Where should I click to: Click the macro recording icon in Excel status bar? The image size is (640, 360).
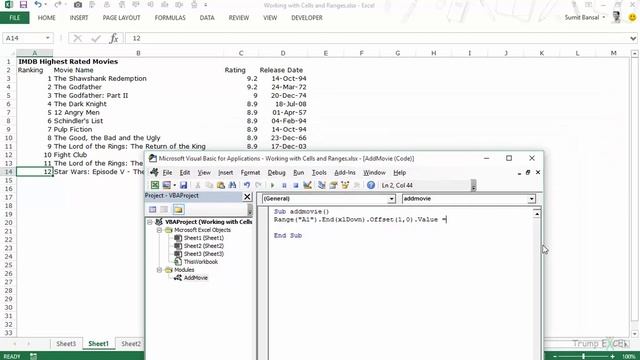pos(33,356)
